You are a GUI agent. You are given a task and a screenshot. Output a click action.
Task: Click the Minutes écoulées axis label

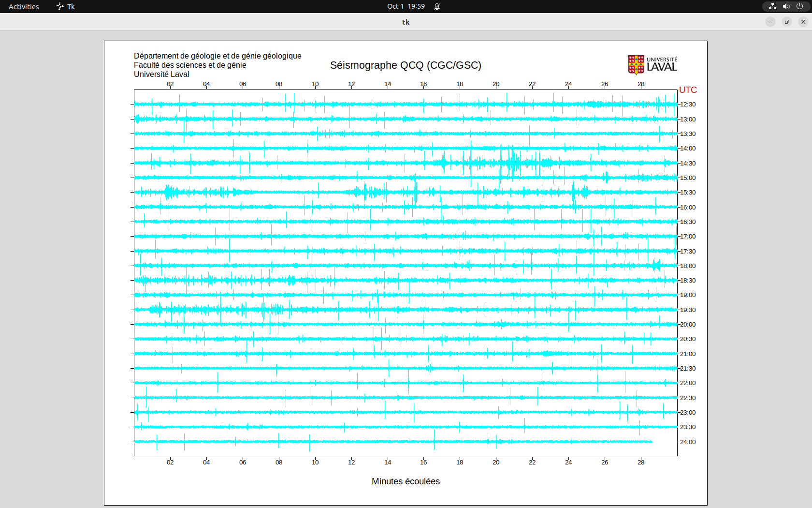(x=406, y=481)
